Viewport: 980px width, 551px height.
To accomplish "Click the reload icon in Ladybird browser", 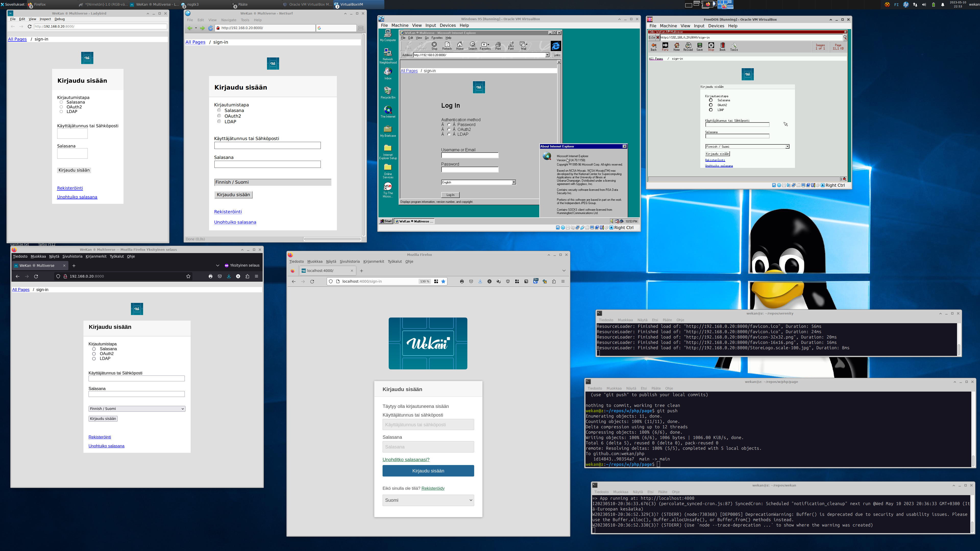I will pyautogui.click(x=29, y=27).
